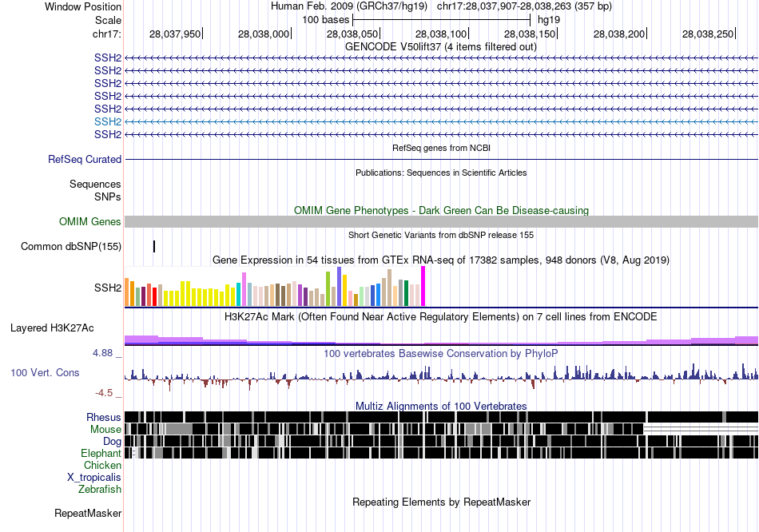Click the Common dbSNP(155) label
This screenshot has height=532, width=759.
(x=71, y=246)
